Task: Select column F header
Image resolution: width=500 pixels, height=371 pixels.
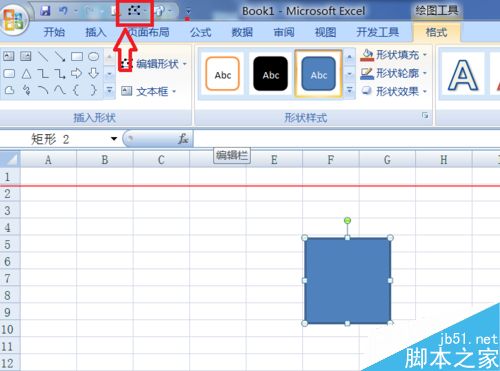Action: (x=331, y=160)
